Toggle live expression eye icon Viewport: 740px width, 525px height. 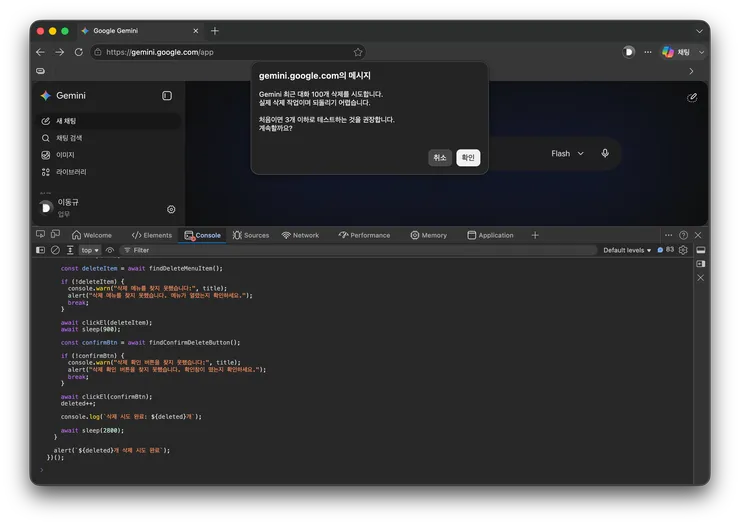tap(110, 250)
